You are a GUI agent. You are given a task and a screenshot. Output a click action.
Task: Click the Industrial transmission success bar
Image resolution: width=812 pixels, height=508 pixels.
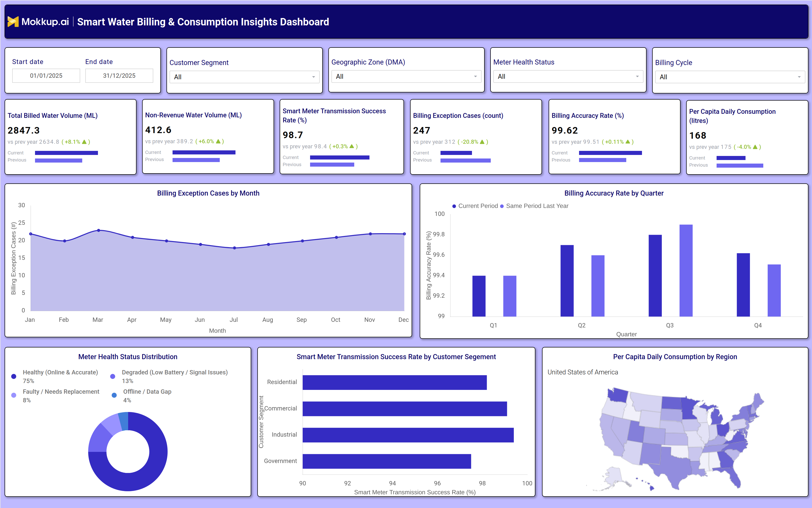408,435
